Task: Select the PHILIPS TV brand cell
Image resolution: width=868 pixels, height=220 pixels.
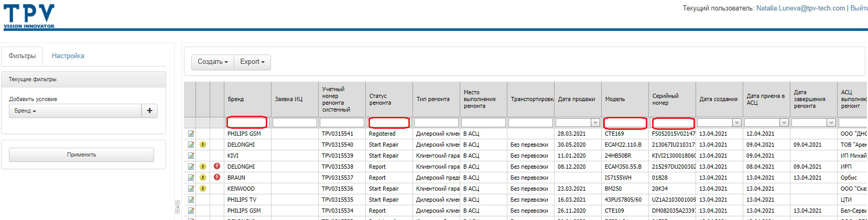Action: [247, 200]
